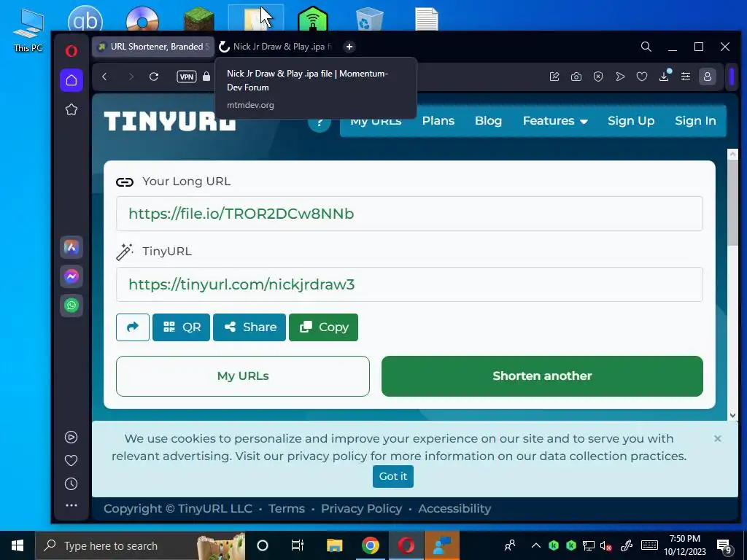
Task: Open File Explorer from the taskbar
Action: (334, 545)
